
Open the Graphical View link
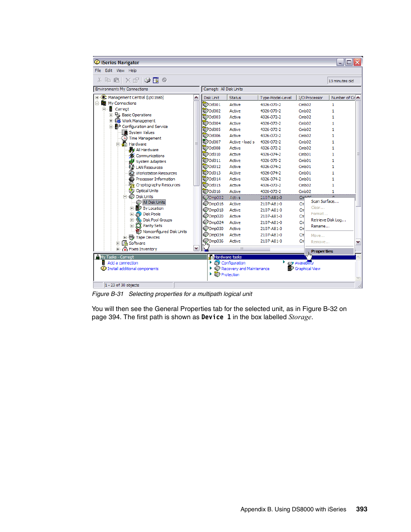click(308, 269)
